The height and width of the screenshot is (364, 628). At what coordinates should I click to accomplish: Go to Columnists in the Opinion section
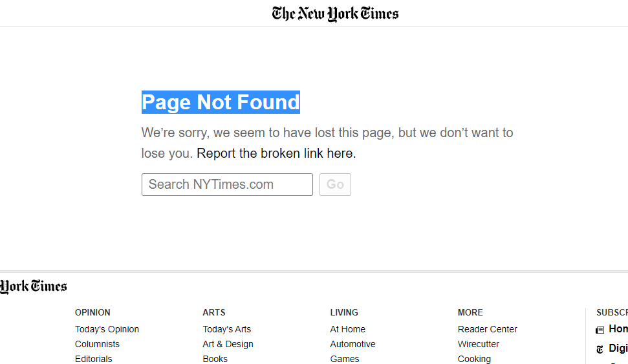click(97, 344)
